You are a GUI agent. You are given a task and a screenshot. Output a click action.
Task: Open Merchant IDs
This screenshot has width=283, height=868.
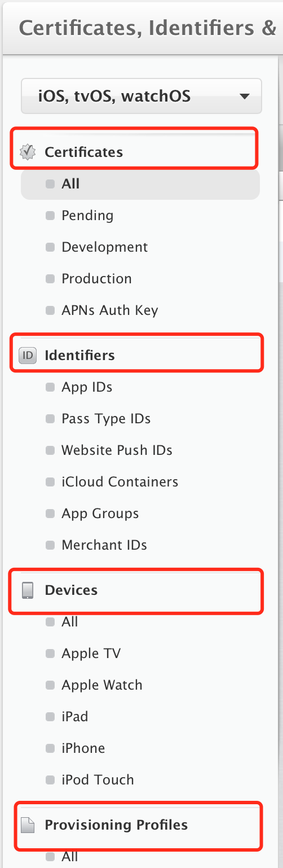click(104, 545)
